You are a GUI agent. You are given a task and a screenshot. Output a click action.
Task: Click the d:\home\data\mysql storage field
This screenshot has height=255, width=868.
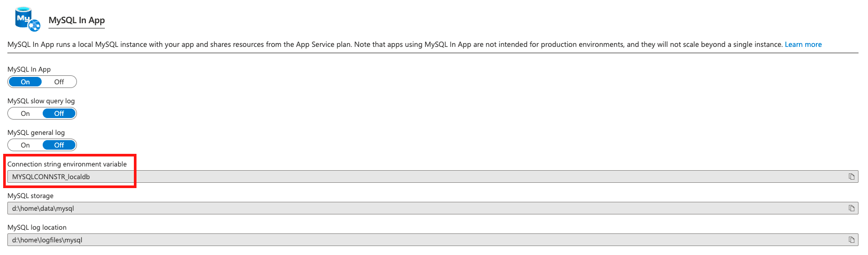tap(433, 208)
